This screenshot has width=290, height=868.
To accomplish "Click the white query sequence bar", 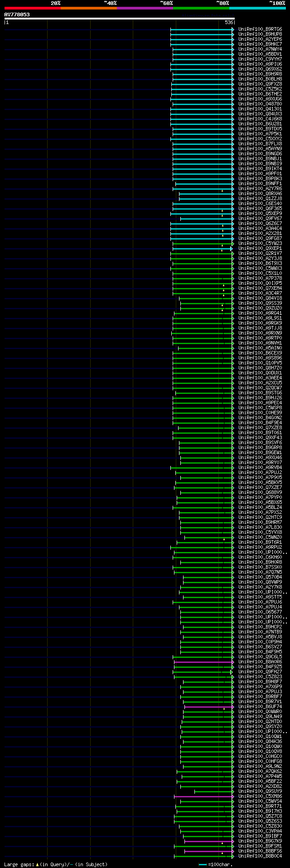I will [119, 19].
